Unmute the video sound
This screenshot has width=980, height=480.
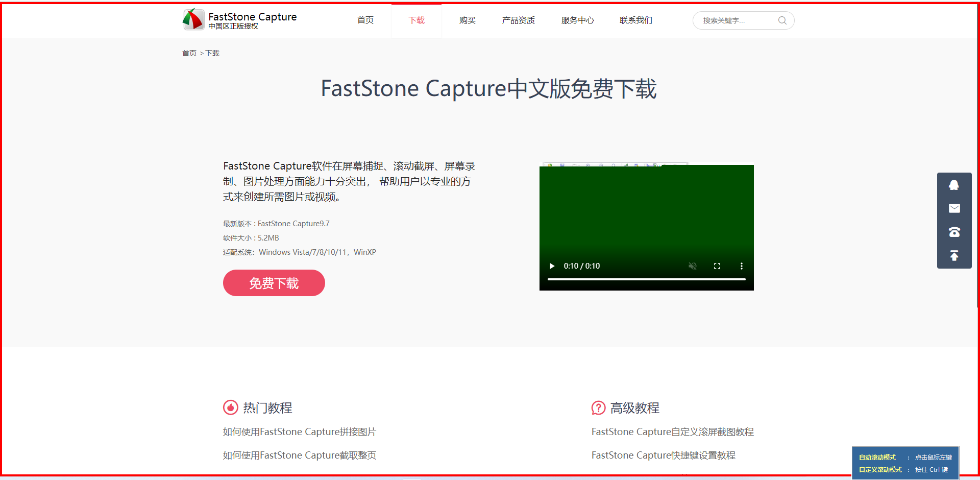point(693,266)
